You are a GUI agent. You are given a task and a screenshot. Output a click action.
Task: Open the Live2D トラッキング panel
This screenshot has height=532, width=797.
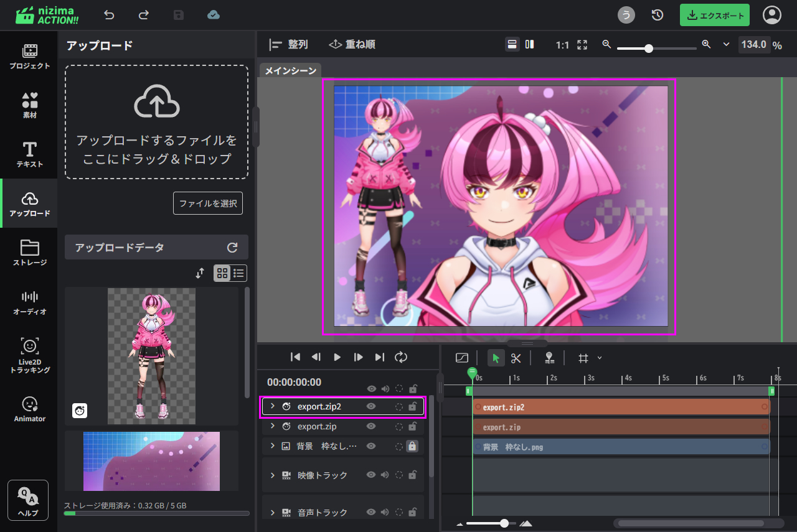29,355
